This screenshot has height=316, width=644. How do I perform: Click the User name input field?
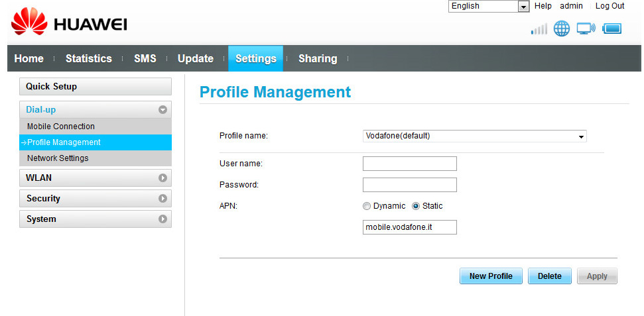[409, 164]
